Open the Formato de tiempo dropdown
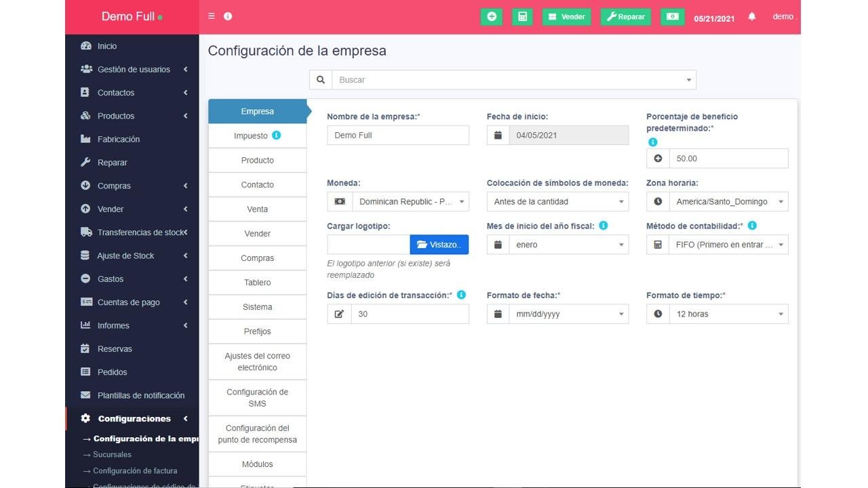The width and height of the screenshot is (868, 488). click(x=728, y=314)
